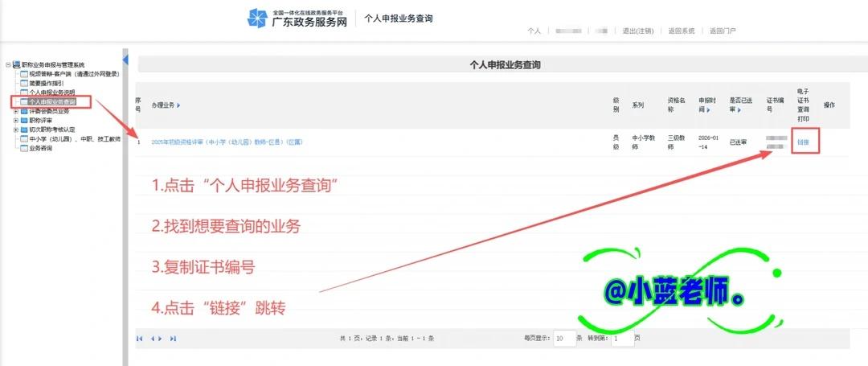Click the pagination summary 共 1 页 text
The image size is (868, 366).
coord(387,339)
